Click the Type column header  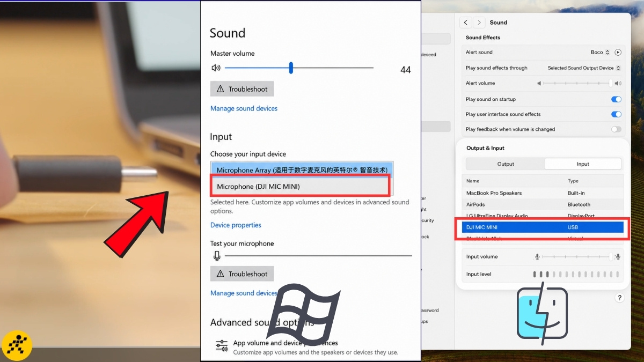(573, 181)
